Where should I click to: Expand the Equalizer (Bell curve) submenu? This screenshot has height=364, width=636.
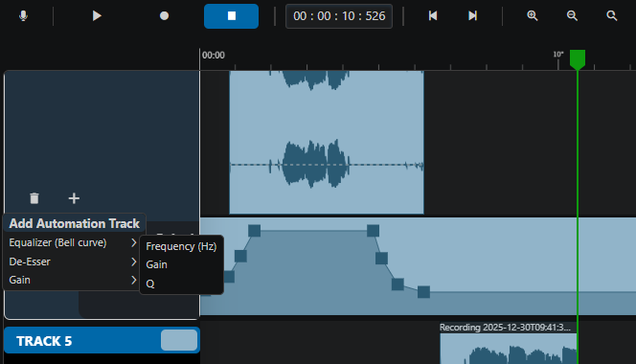pos(72,242)
